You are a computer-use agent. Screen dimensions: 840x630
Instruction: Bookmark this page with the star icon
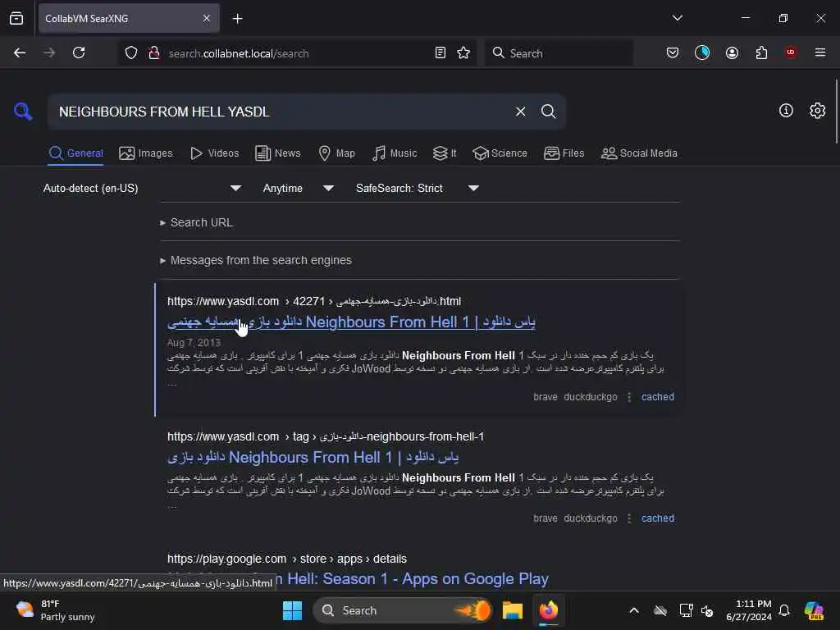[x=463, y=53]
